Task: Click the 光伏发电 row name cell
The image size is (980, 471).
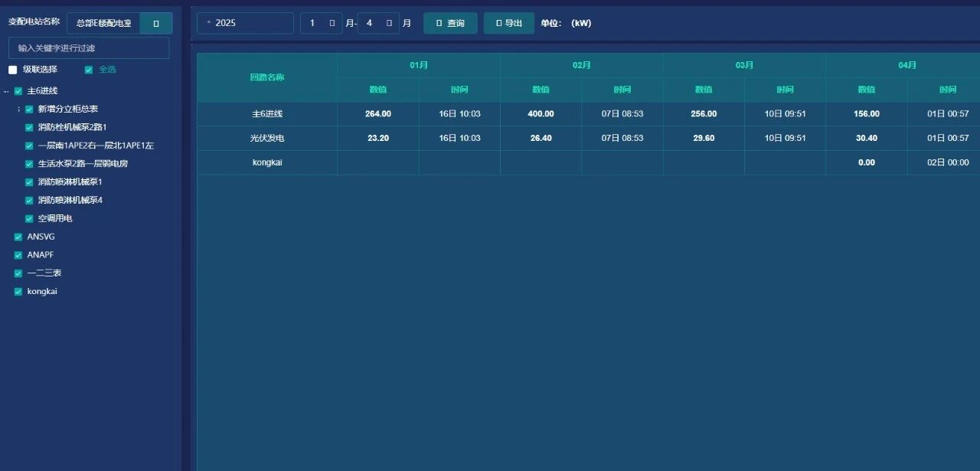Action: [267, 139]
